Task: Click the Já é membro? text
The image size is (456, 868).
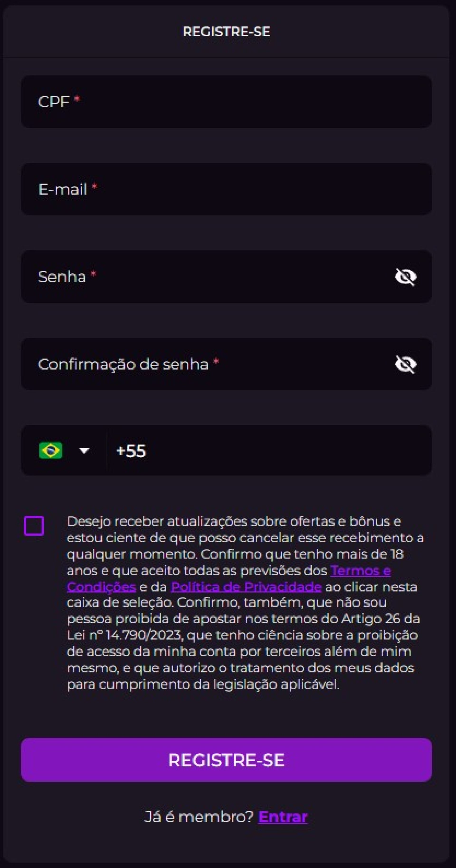Action: 199,816
